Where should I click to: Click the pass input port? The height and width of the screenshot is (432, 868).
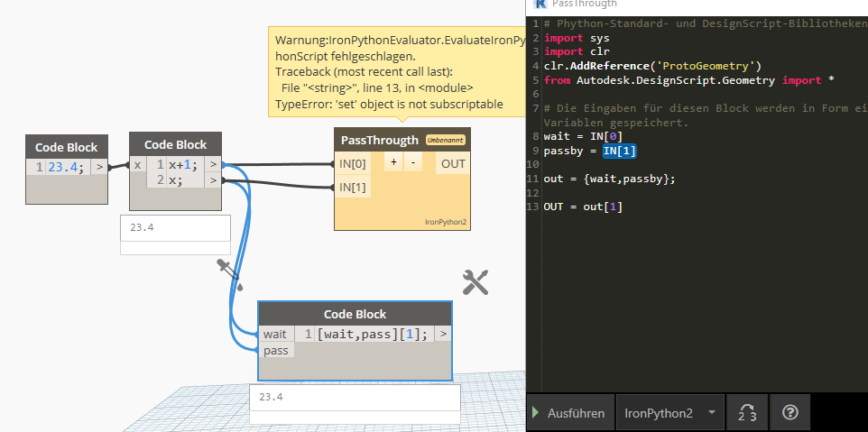pos(276,351)
